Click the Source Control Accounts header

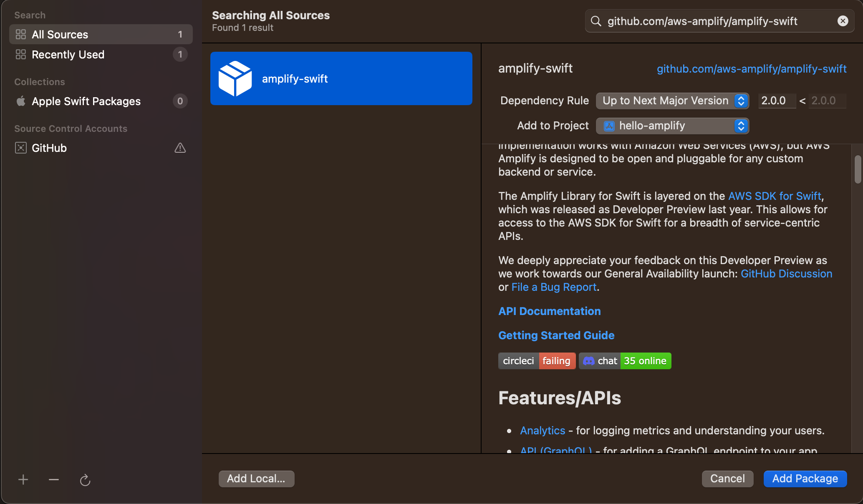71,129
